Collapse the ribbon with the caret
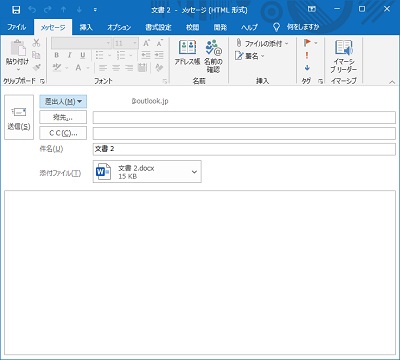Image resolution: width=400 pixels, height=360 pixels. click(392, 82)
